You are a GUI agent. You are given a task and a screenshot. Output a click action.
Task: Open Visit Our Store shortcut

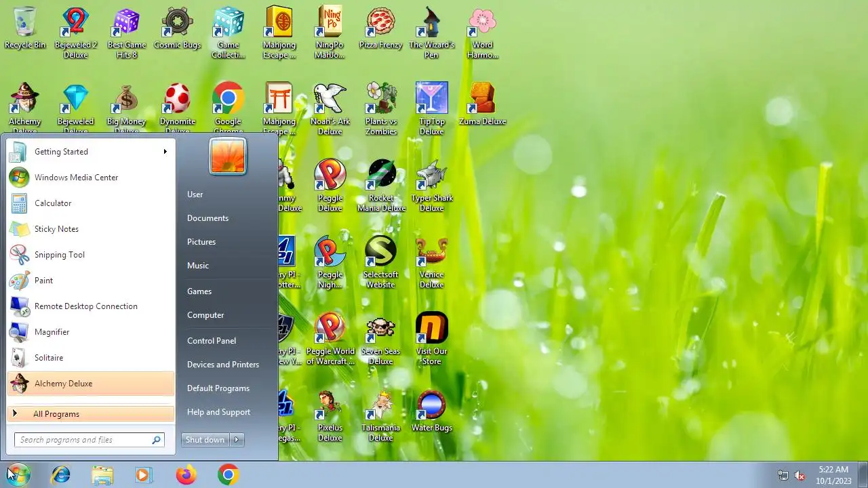(x=432, y=339)
